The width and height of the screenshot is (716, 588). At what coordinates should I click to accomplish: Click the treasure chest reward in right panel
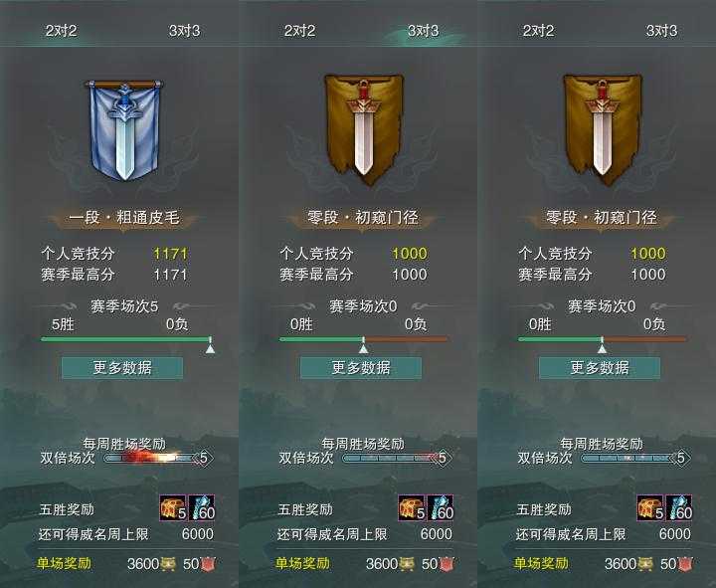[650, 507]
